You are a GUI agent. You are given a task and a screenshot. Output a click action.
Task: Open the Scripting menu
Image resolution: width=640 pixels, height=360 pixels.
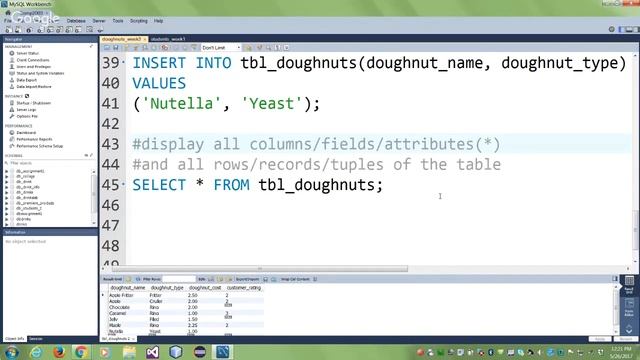pos(138,21)
